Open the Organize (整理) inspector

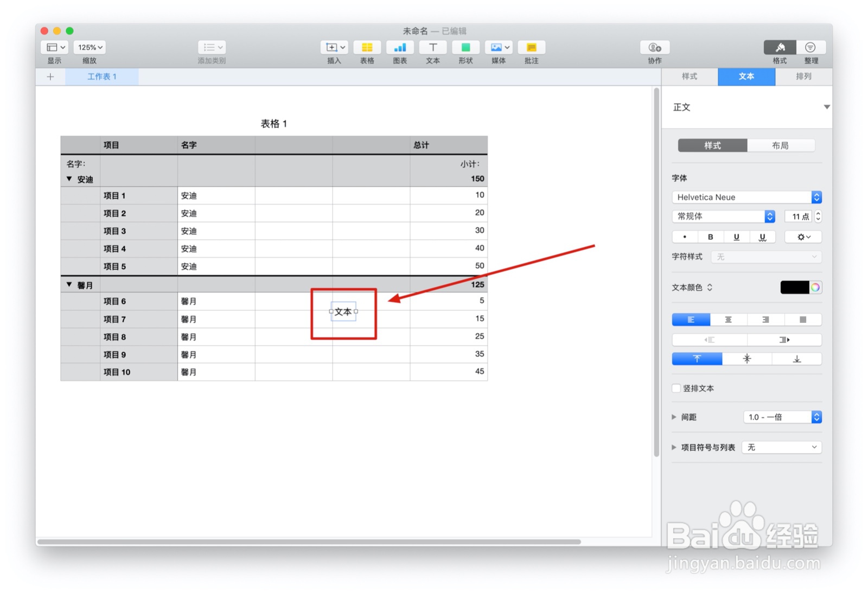coord(811,47)
